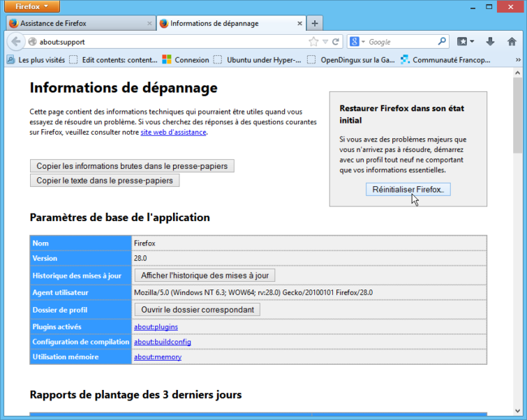
Task: Open the Google search engine selector
Action: [357, 42]
